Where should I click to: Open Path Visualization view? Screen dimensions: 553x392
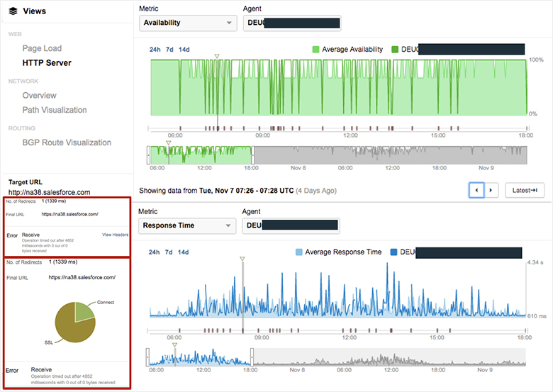(55, 110)
